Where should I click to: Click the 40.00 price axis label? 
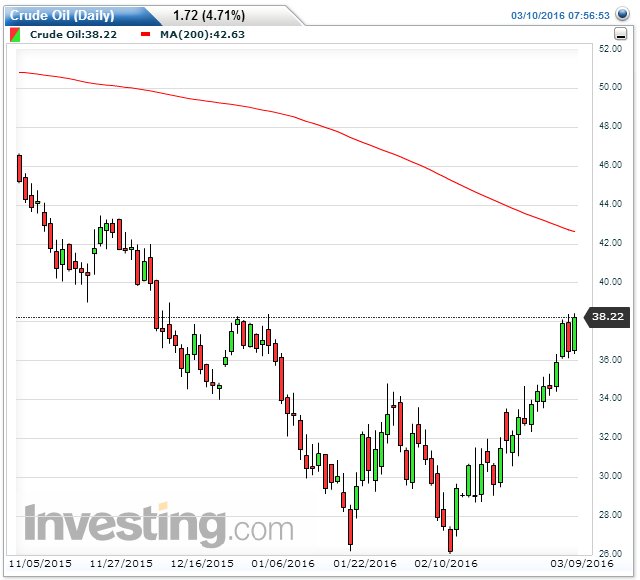click(x=611, y=282)
